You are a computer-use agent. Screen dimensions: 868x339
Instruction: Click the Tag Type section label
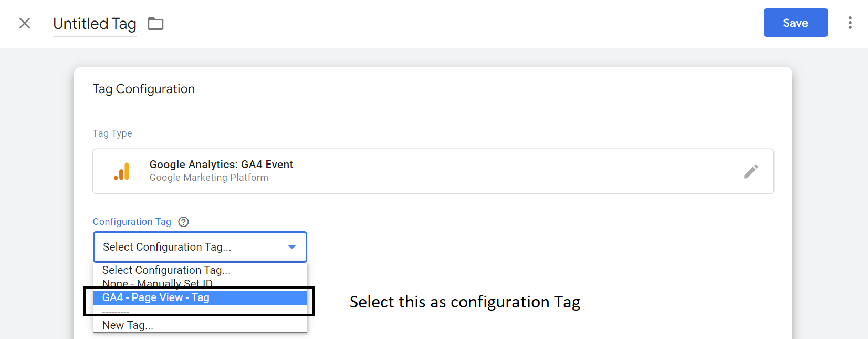pyautogui.click(x=112, y=133)
